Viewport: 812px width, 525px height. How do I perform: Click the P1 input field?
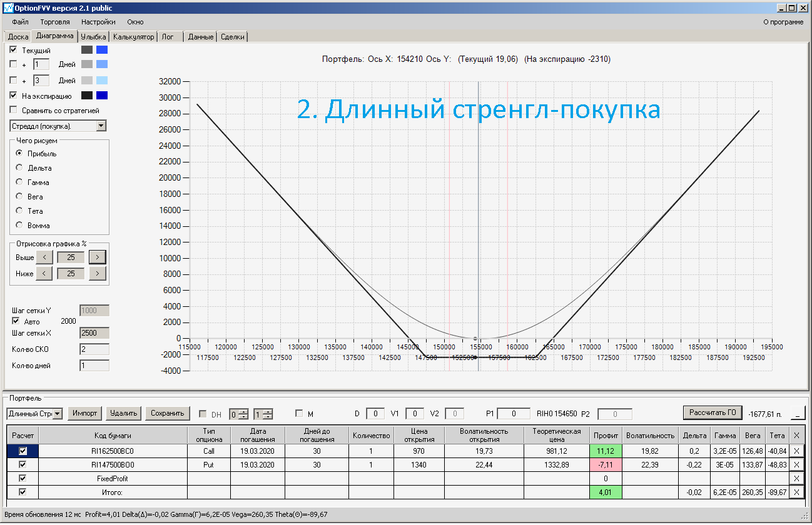coord(514,413)
